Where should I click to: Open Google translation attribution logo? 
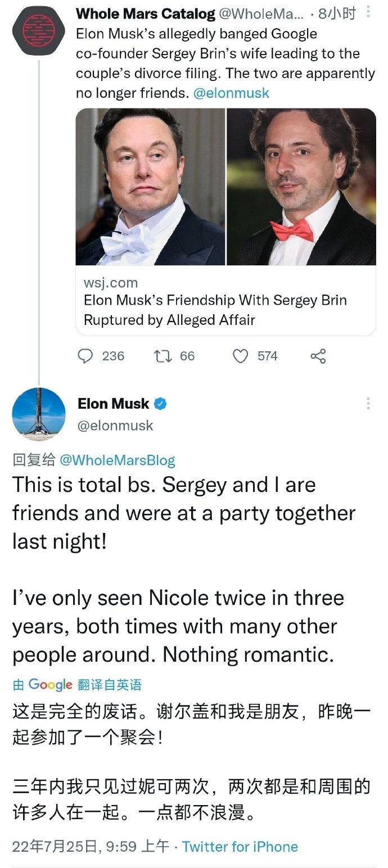[x=50, y=684]
